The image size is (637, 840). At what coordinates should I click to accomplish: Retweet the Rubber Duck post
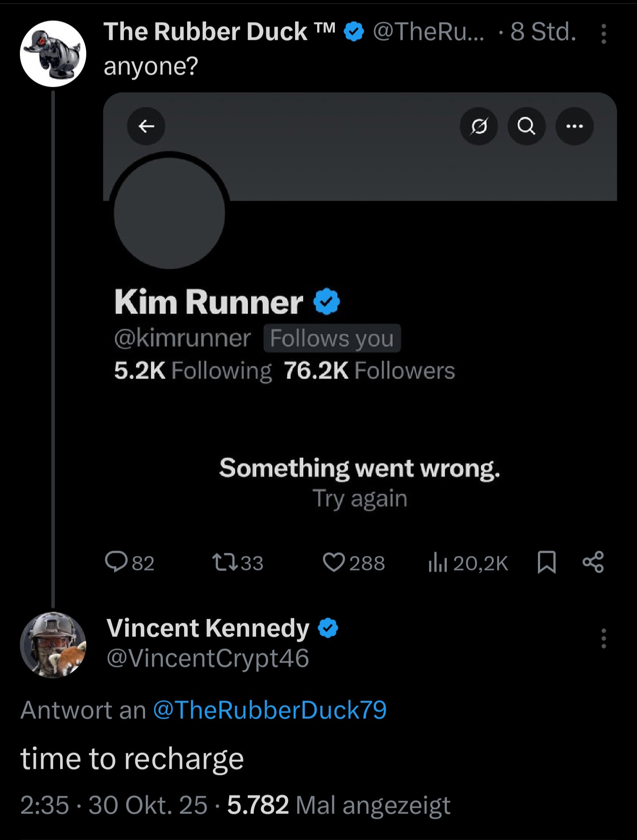pos(225,563)
